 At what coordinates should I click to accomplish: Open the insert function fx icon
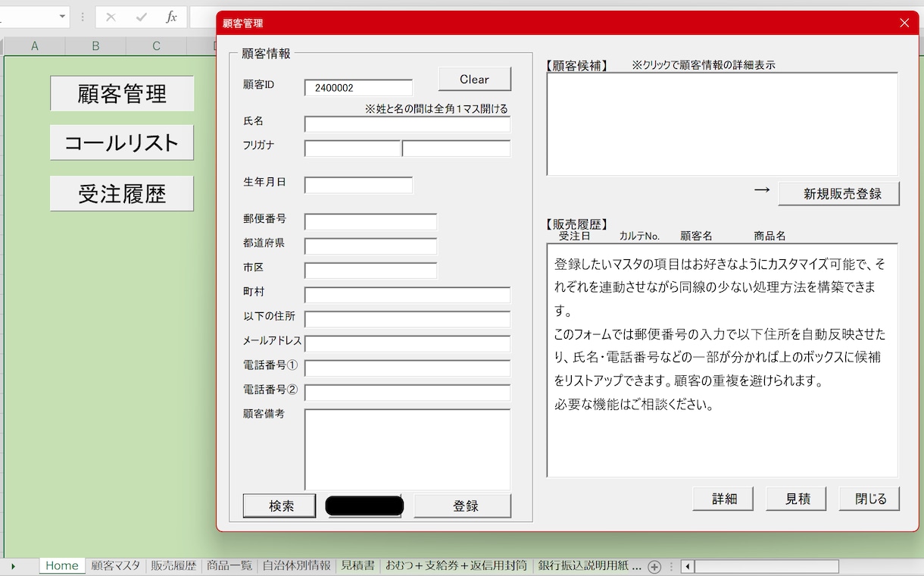(x=171, y=17)
